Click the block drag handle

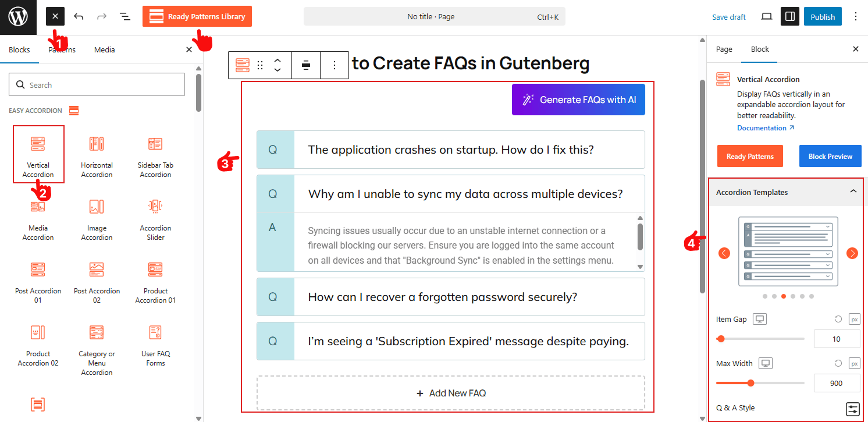(260, 65)
